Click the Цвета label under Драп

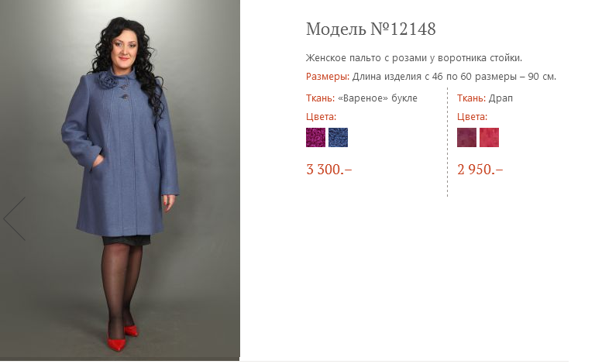tap(472, 117)
